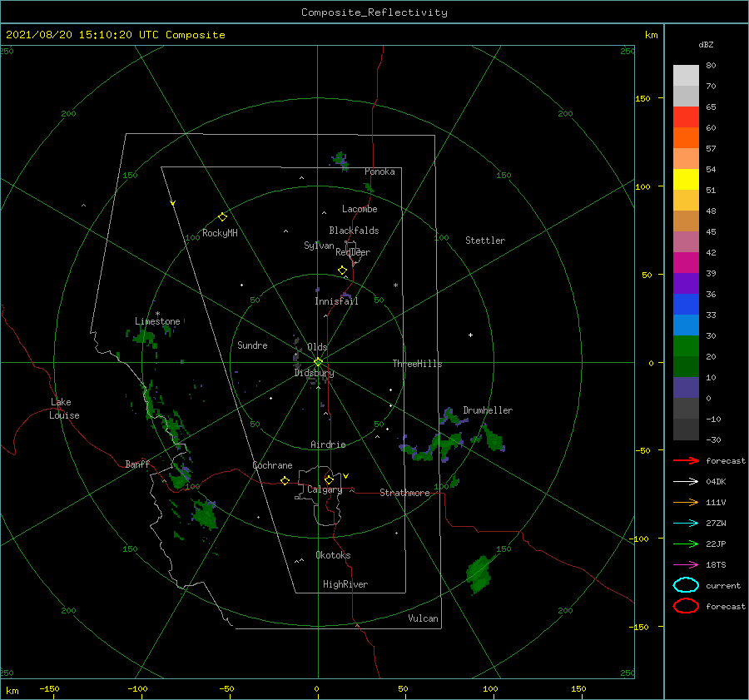Click the cyan current ellipse icon
The image size is (749, 700).
[x=686, y=585]
